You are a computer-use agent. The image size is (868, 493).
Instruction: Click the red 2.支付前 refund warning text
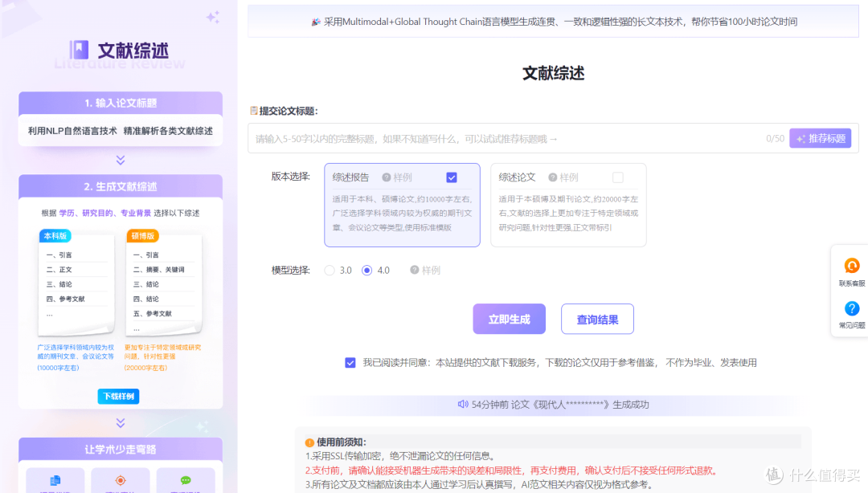(x=513, y=471)
